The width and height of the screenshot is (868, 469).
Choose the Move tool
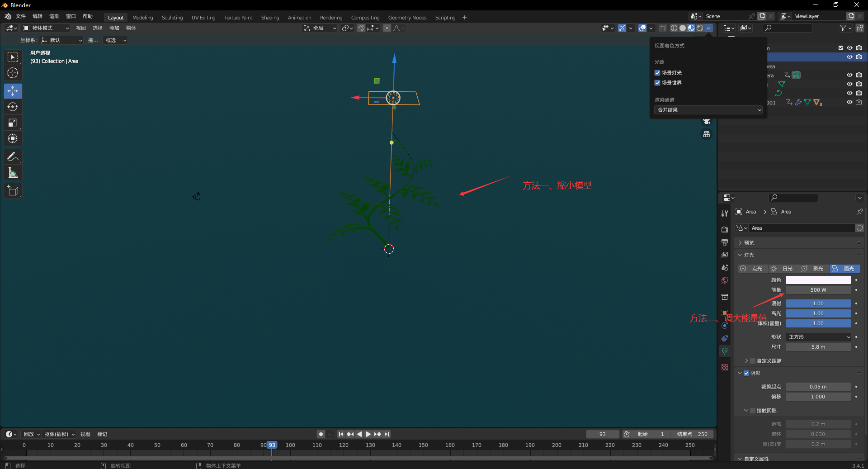(13, 91)
